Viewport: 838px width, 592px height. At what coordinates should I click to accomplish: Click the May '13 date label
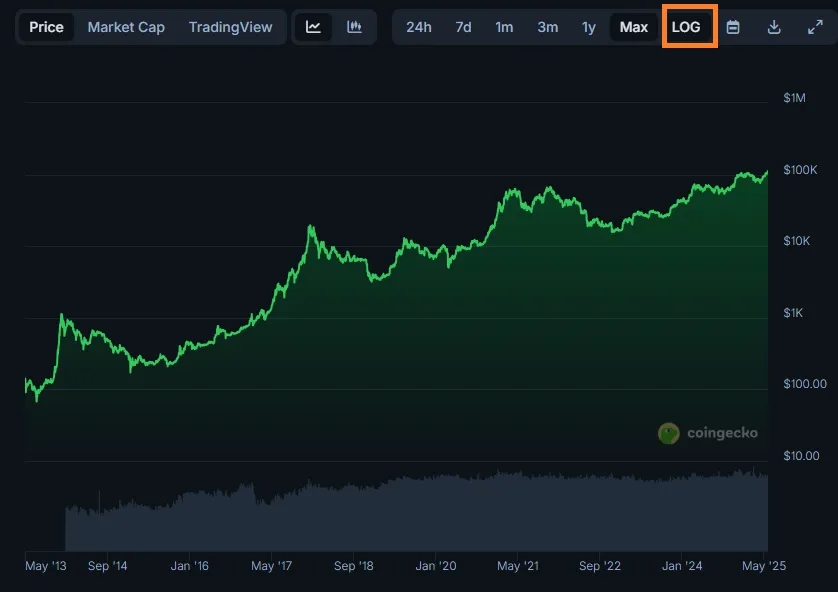point(46,566)
